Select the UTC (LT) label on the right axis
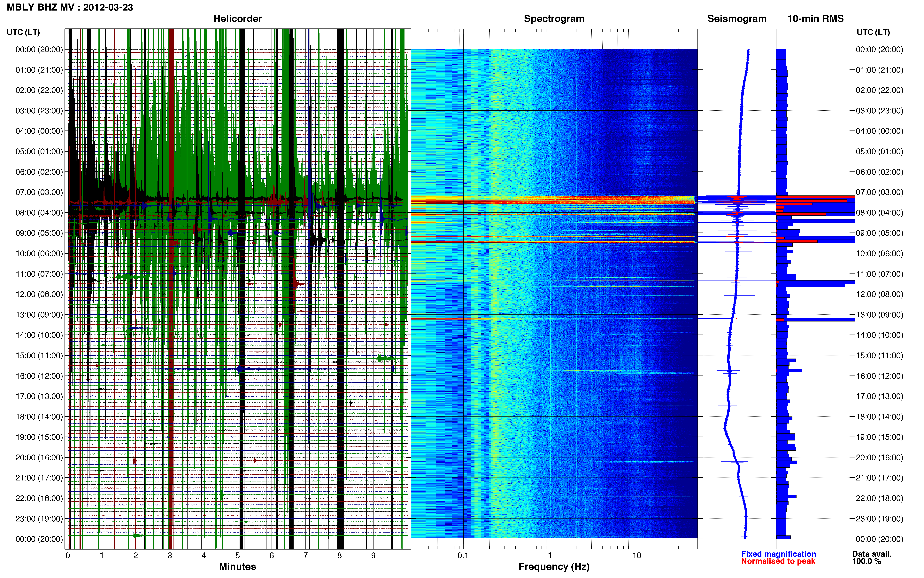The image size is (924, 578). pyautogui.click(x=873, y=32)
